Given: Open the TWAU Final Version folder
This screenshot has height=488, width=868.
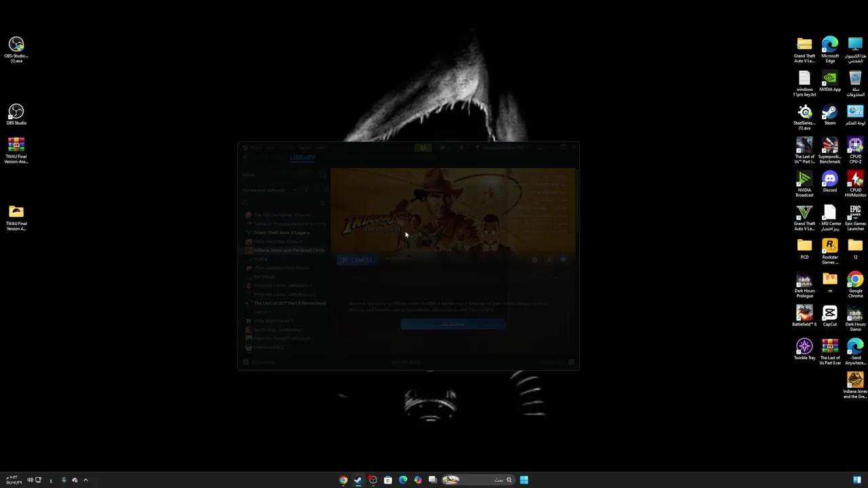Looking at the screenshot, I should [x=16, y=218].
